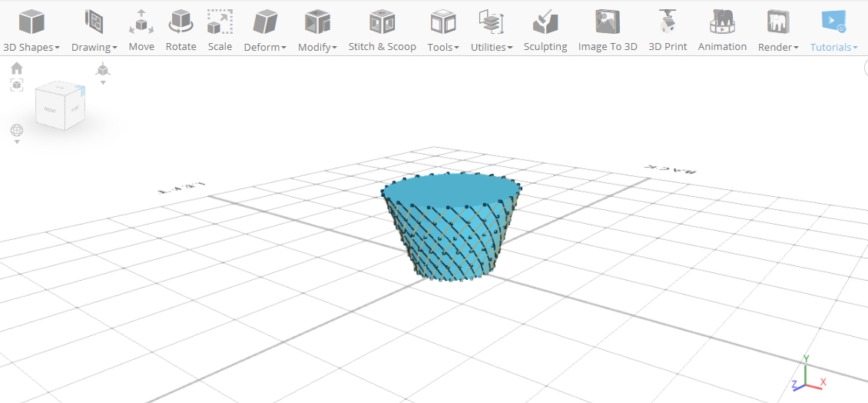Open the Deform dropdown menu

click(265, 31)
